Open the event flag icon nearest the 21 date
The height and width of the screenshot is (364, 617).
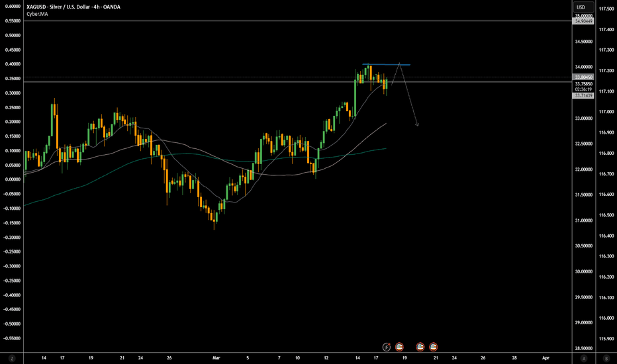coord(433,347)
